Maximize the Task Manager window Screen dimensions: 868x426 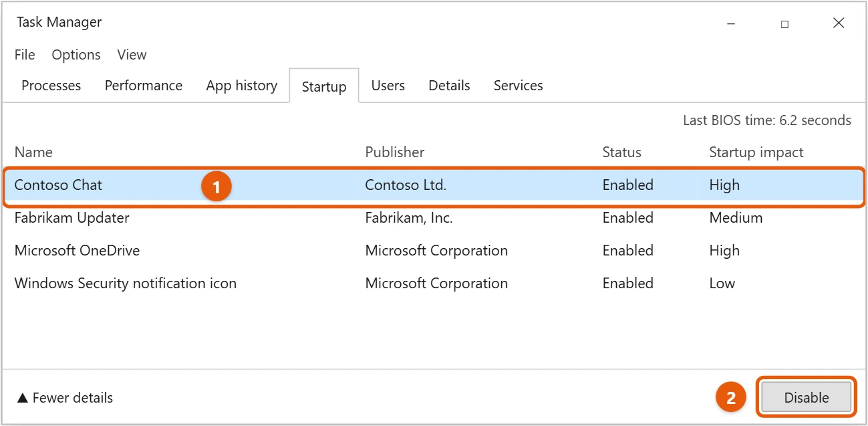point(784,23)
